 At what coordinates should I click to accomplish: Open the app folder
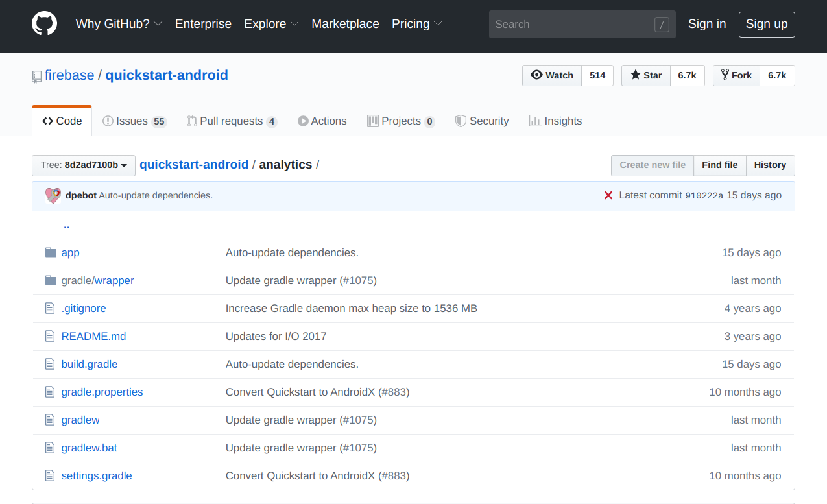coord(71,252)
